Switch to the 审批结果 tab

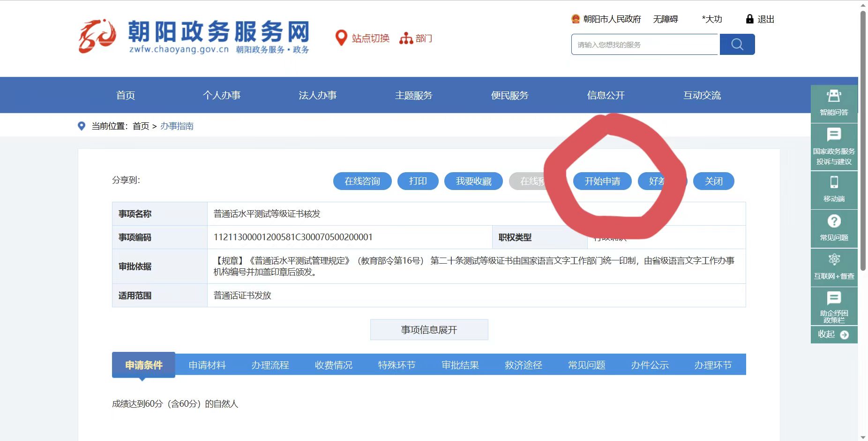[460, 365]
